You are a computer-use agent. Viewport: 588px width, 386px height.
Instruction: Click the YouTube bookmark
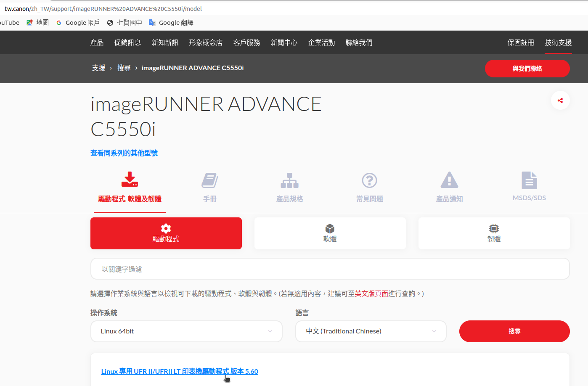[x=9, y=23]
